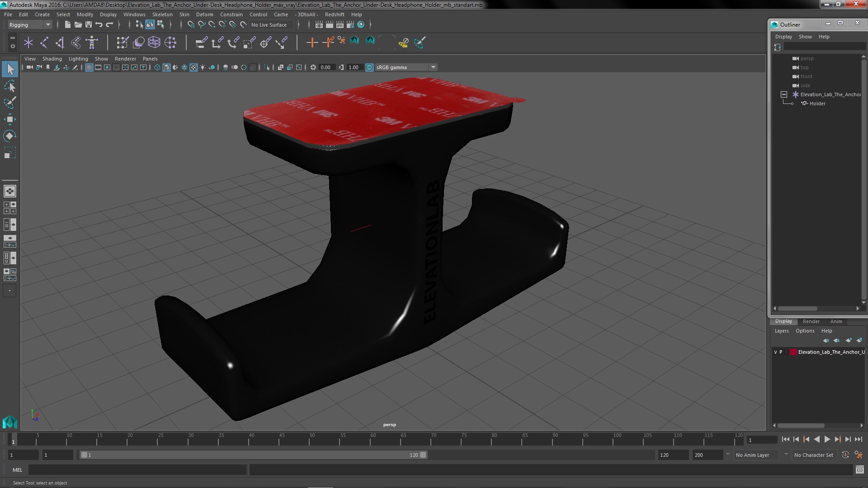Activate the Paint selection tool
This screenshot has height=488, width=868.
[x=10, y=103]
